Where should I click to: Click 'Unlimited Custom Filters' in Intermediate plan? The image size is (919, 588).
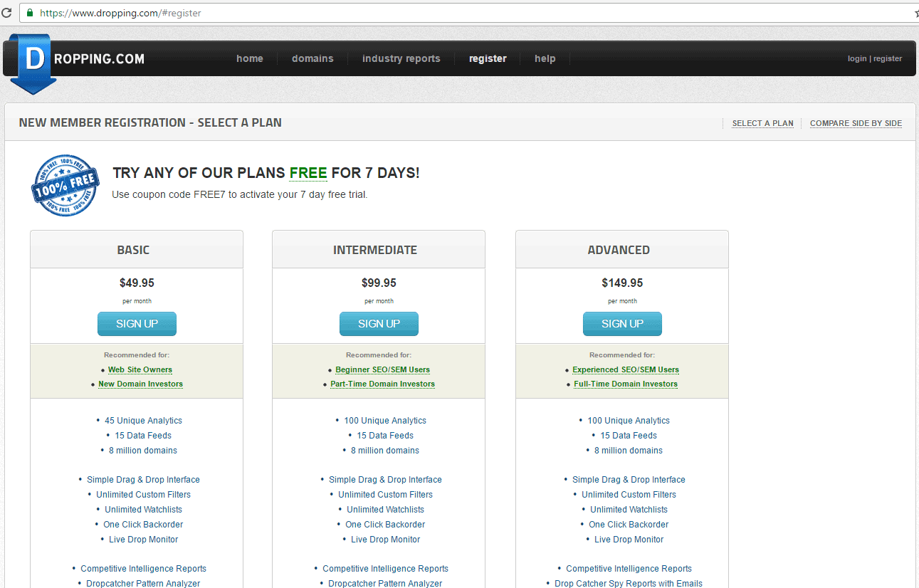click(x=385, y=495)
